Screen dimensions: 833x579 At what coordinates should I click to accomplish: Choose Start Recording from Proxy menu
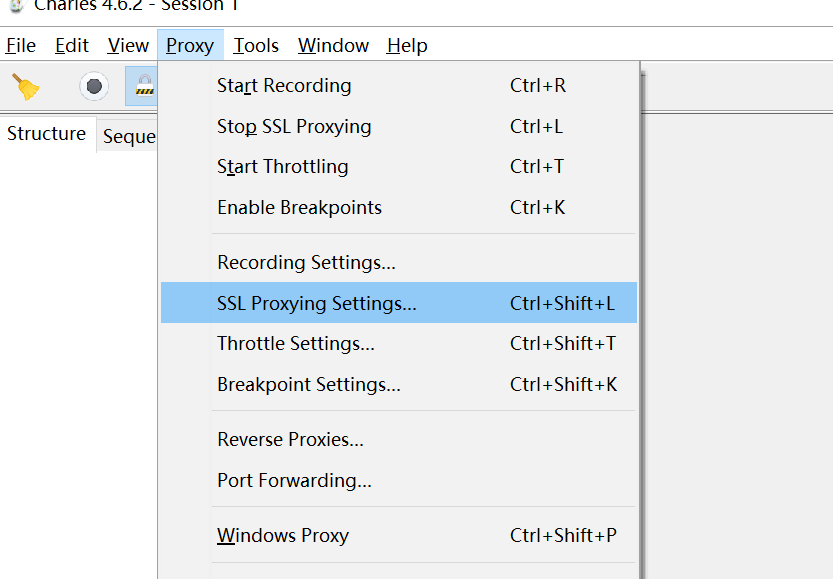(398, 86)
